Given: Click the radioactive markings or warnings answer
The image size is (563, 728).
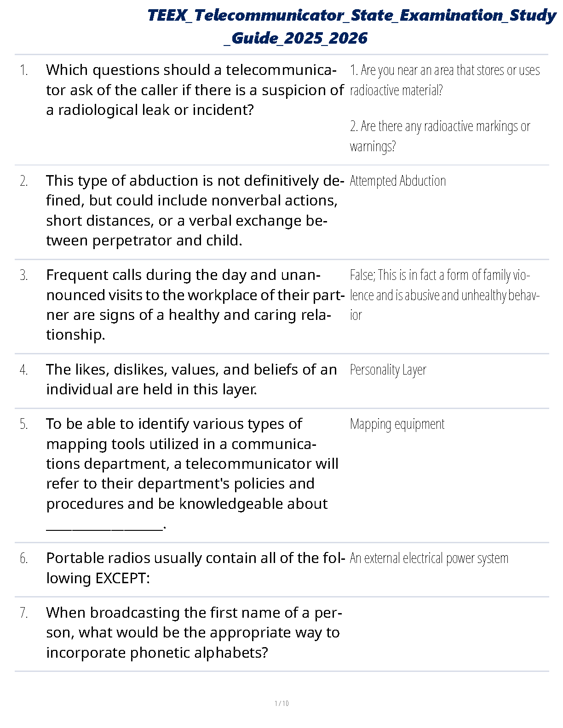Looking at the screenshot, I should (x=440, y=136).
